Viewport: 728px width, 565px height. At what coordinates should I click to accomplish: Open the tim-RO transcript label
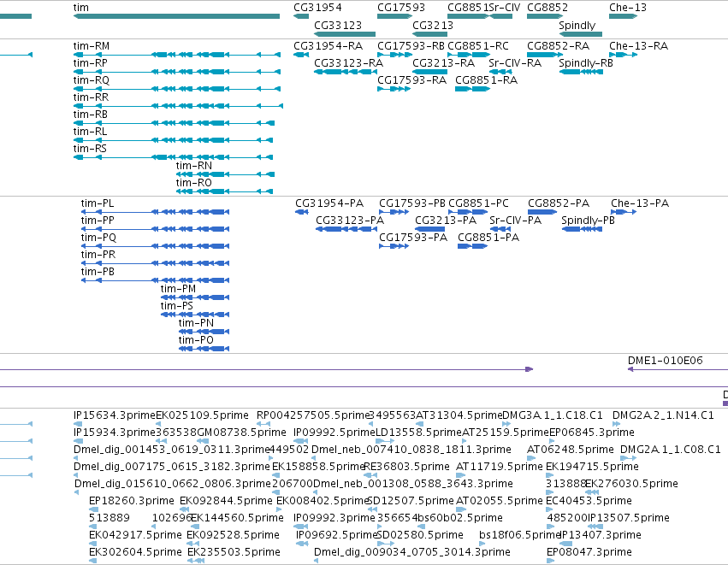194,183
